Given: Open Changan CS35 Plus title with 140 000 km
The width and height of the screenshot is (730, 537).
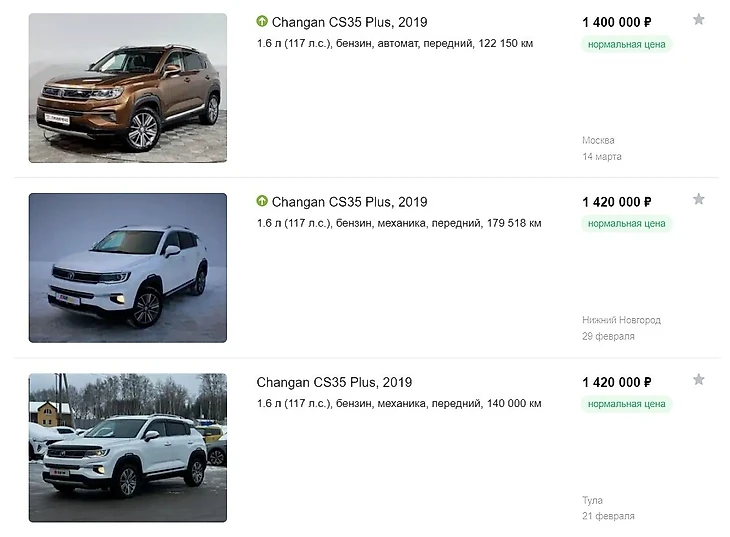Looking at the screenshot, I should point(334,382).
